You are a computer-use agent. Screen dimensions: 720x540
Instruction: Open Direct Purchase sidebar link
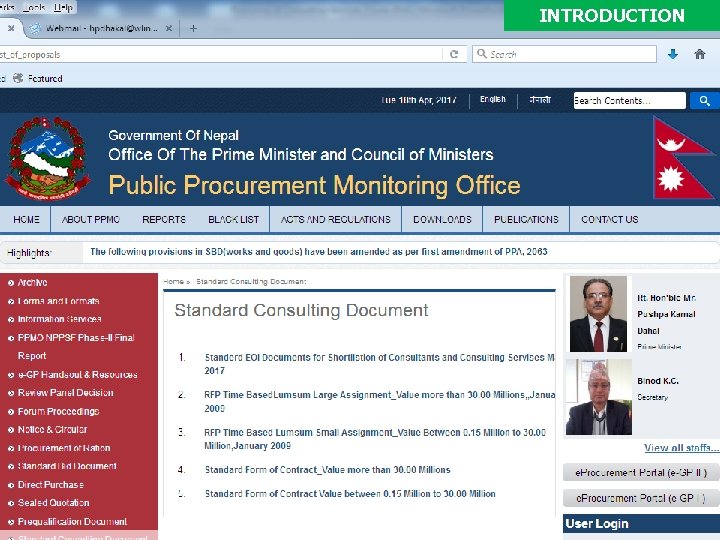point(51,484)
